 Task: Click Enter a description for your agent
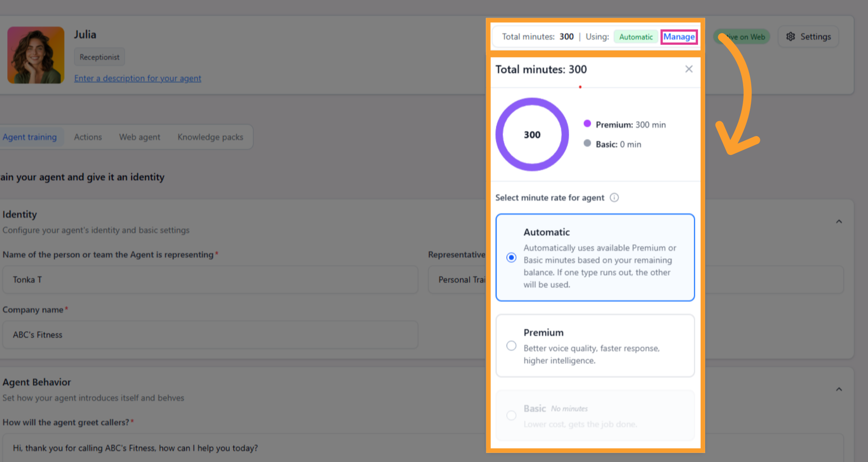(x=138, y=78)
